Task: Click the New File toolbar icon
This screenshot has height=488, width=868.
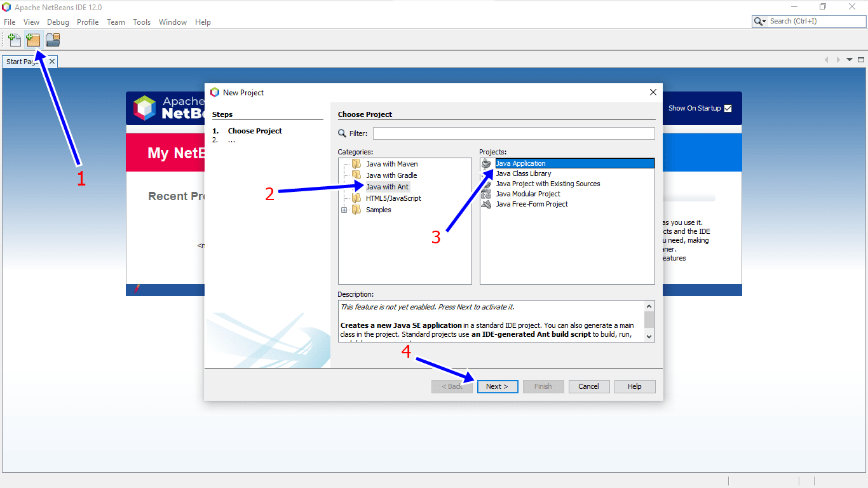Action: tap(14, 40)
